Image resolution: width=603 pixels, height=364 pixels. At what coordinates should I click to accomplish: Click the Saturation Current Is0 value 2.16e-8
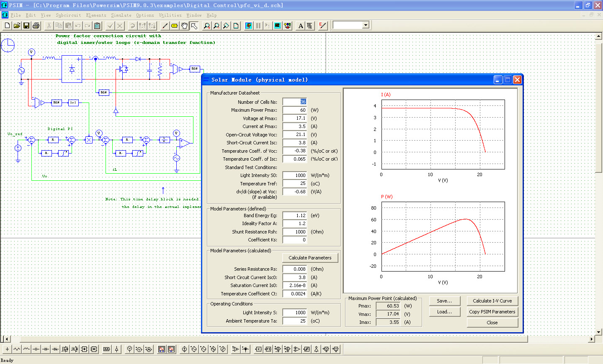[295, 285]
